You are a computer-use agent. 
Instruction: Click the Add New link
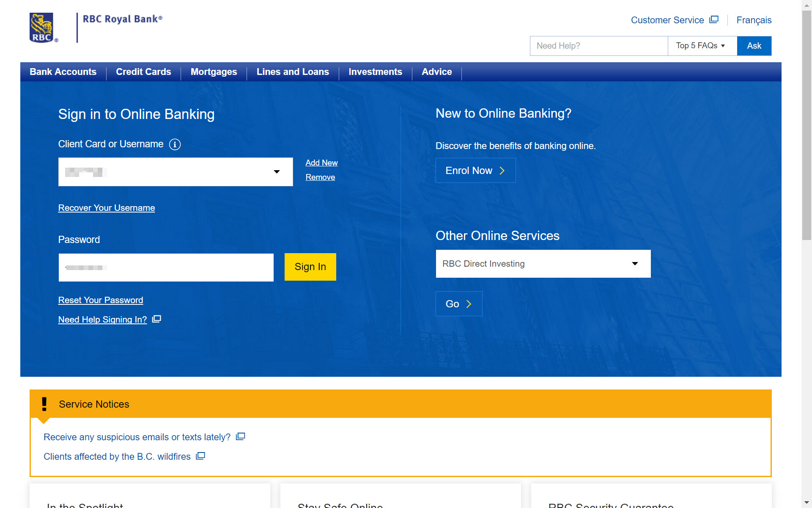click(321, 163)
